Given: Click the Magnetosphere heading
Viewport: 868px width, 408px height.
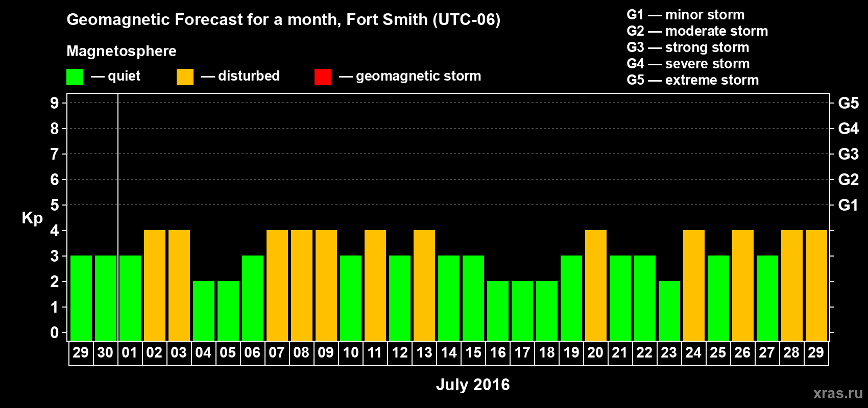Looking at the screenshot, I should click(x=122, y=51).
